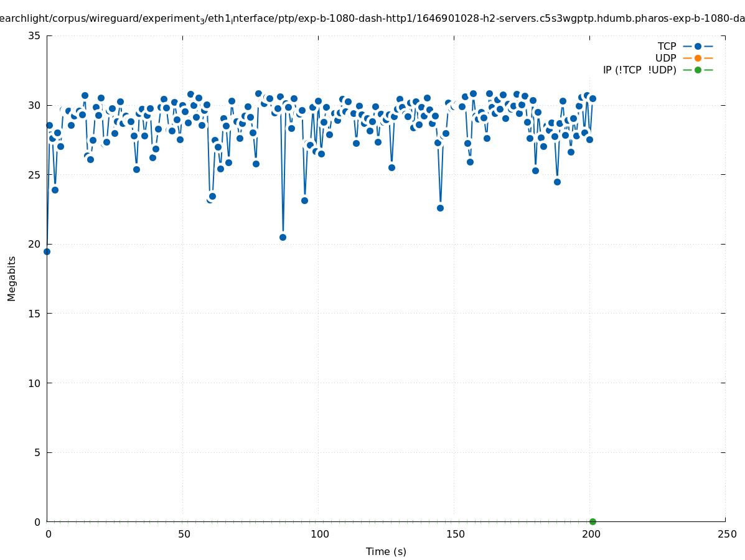Click the Megabits y-axis label

[x=12, y=278]
